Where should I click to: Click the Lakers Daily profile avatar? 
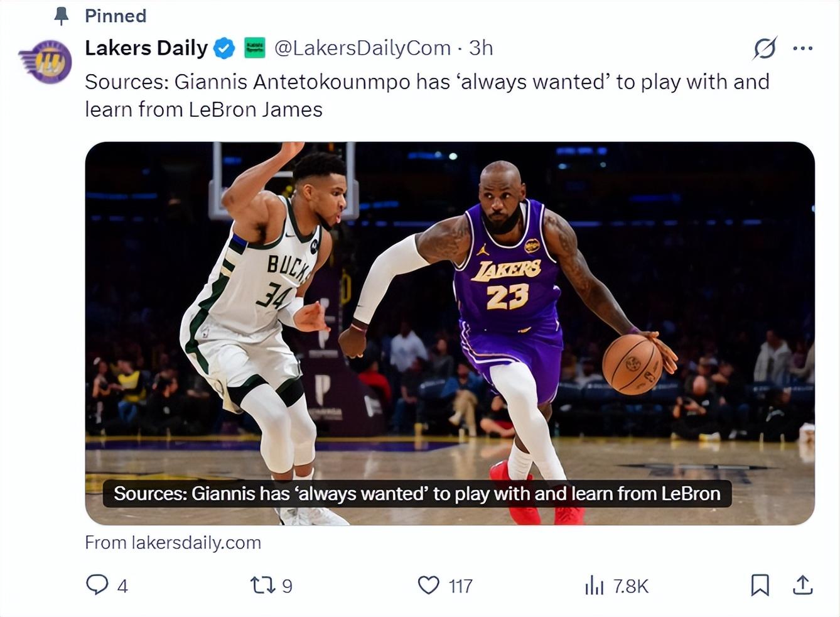coord(45,62)
